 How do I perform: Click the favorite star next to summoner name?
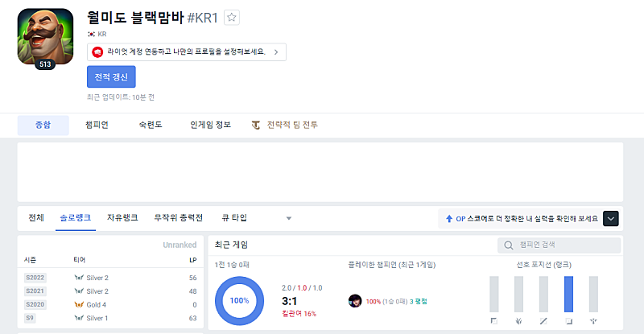click(232, 17)
